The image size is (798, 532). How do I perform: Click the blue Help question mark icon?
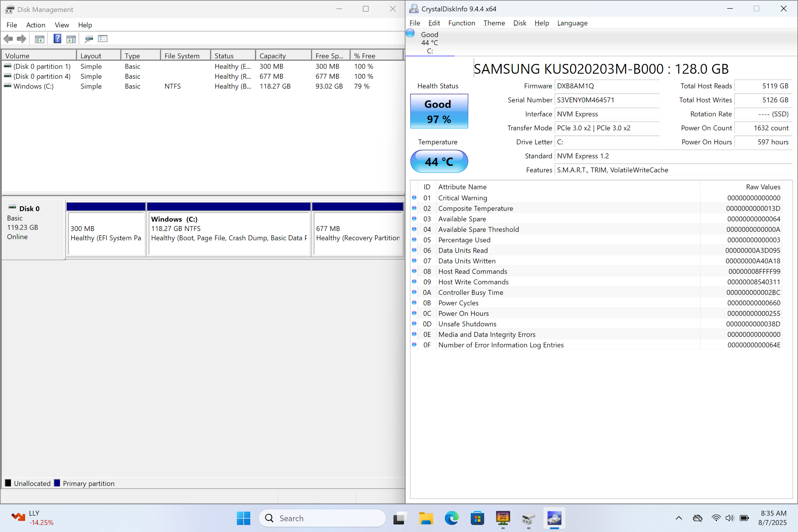(57, 39)
